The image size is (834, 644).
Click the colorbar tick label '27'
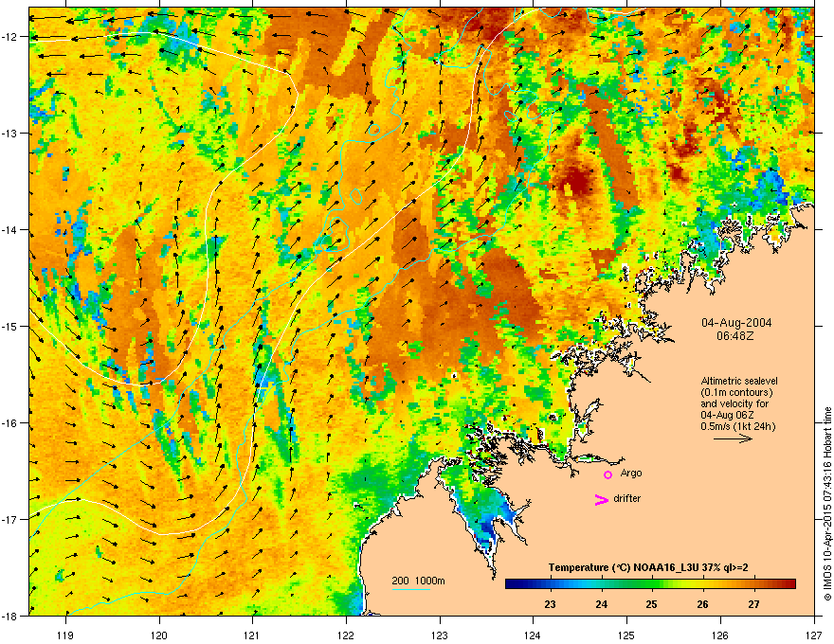[x=753, y=604]
